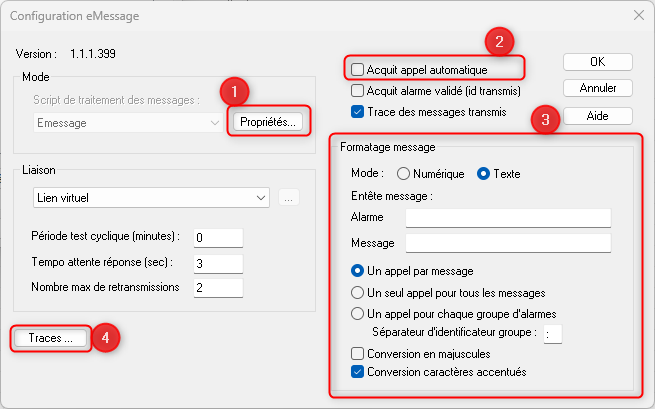
Task: Click the Alarme header input field
Action: [x=507, y=218]
